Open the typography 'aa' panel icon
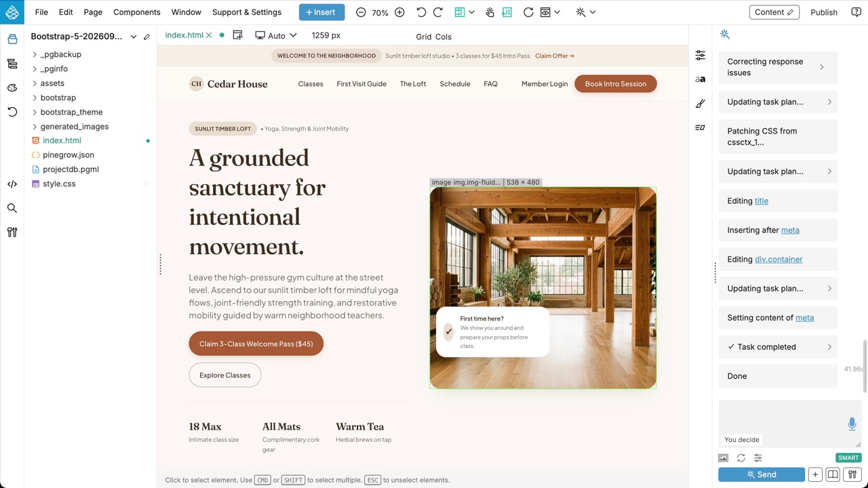Viewport: 868px width, 488px height. pyautogui.click(x=701, y=79)
